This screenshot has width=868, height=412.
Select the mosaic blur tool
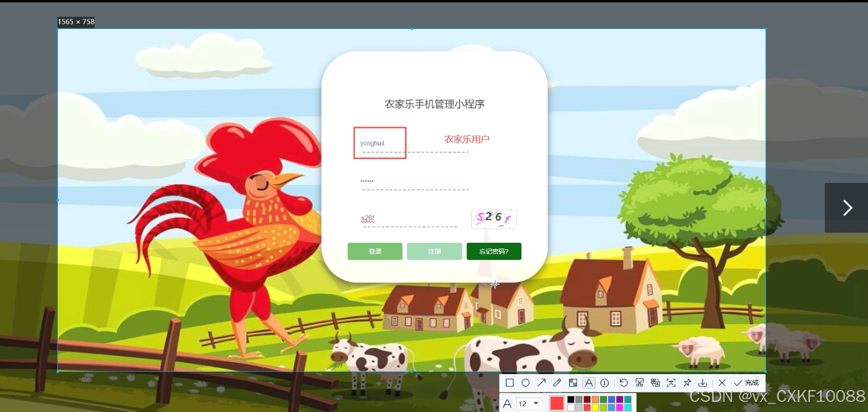(x=573, y=383)
